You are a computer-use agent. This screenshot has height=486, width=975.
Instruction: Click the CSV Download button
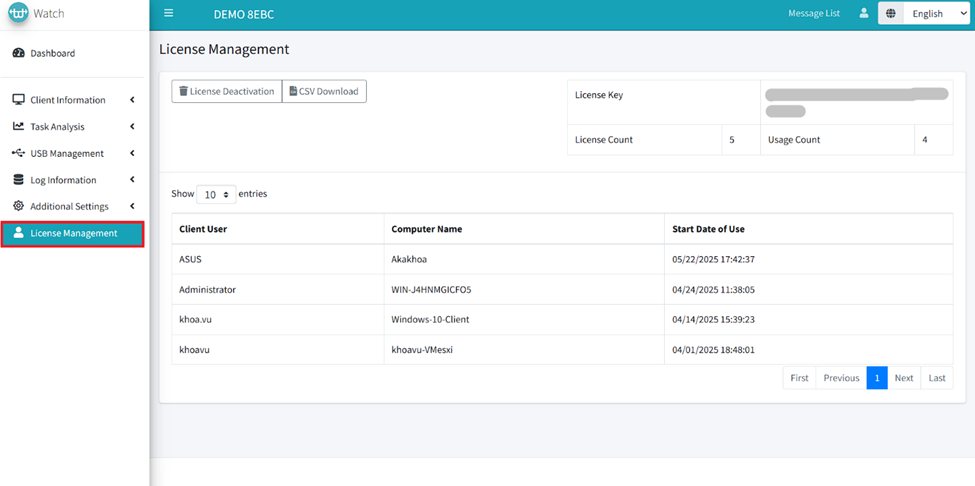324,91
